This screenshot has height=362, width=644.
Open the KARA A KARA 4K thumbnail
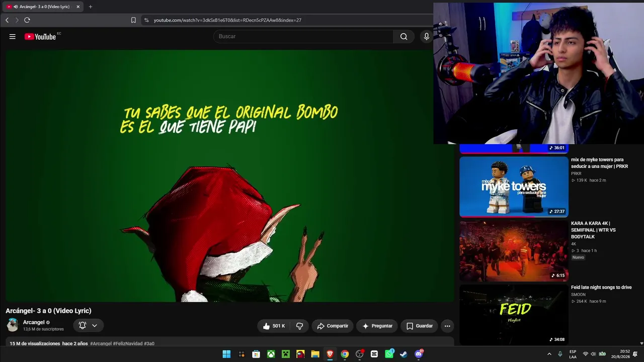tap(514, 250)
